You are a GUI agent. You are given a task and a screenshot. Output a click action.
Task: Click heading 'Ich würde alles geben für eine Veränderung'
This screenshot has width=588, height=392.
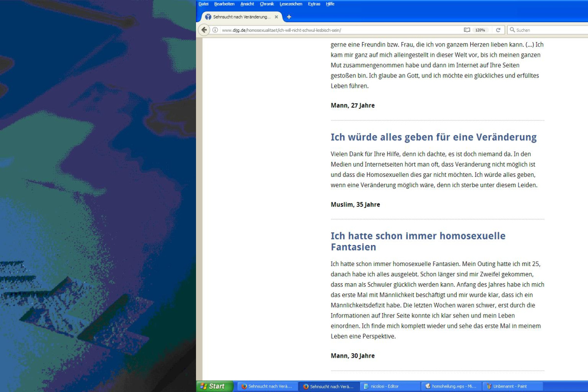click(x=434, y=137)
